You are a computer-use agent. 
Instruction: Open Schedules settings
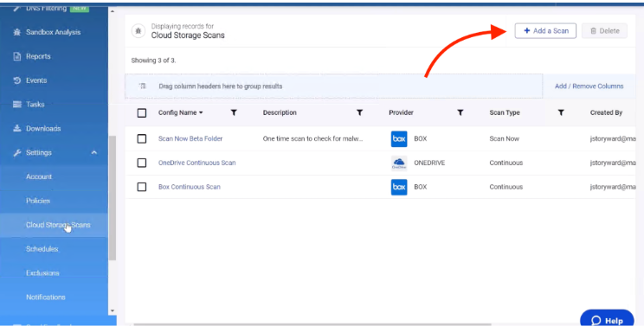tap(42, 249)
